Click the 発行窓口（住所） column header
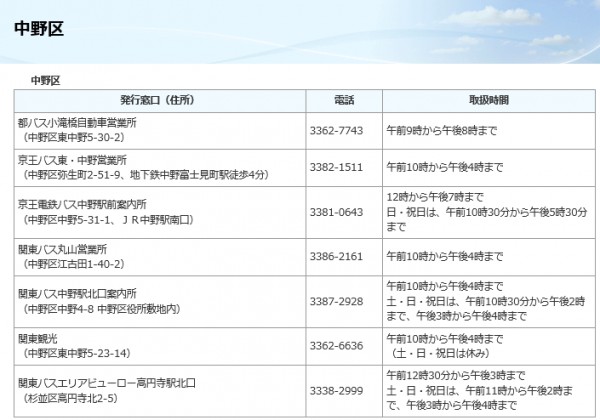This screenshot has width=600, height=420. (x=160, y=101)
